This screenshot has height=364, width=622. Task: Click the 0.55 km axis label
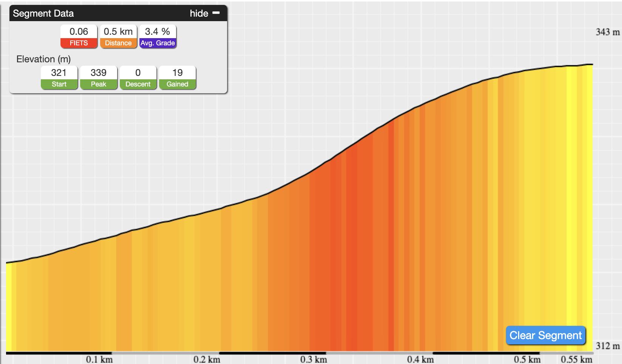pos(577,359)
